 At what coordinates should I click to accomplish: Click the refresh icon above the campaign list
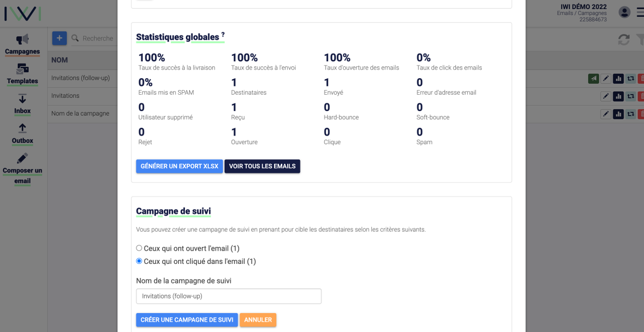(624, 40)
